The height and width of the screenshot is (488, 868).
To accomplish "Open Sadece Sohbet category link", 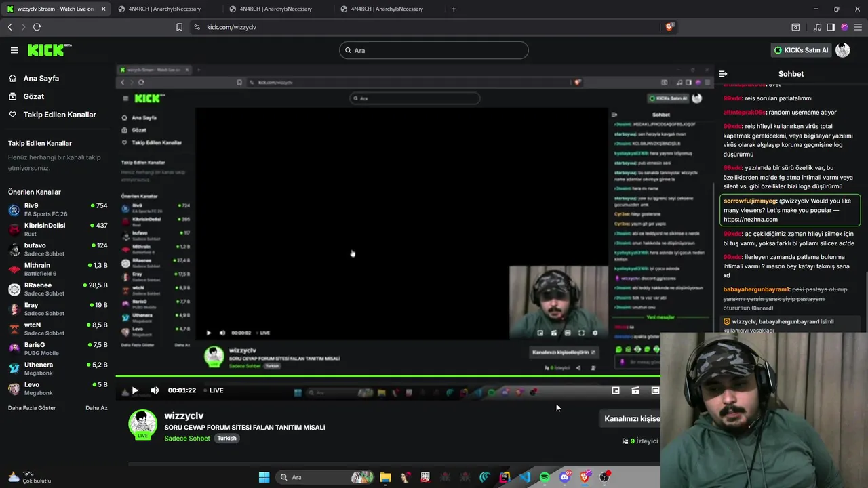I will [x=187, y=439].
